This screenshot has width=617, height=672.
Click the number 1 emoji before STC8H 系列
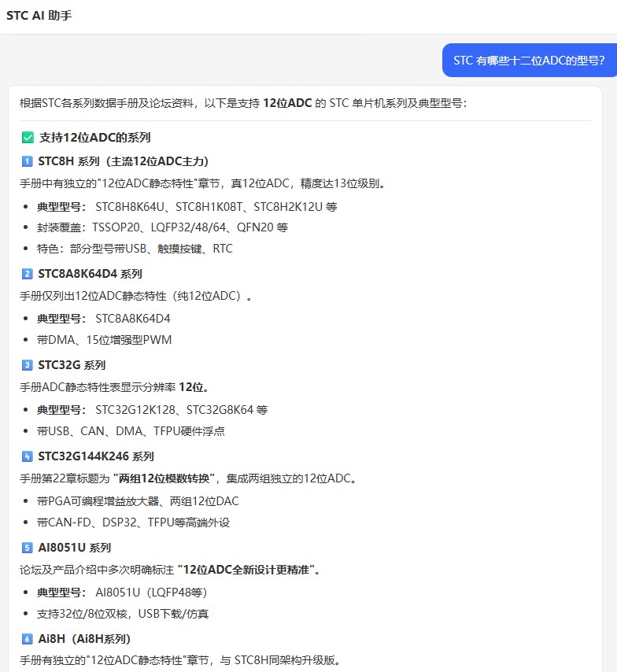pos(27,161)
